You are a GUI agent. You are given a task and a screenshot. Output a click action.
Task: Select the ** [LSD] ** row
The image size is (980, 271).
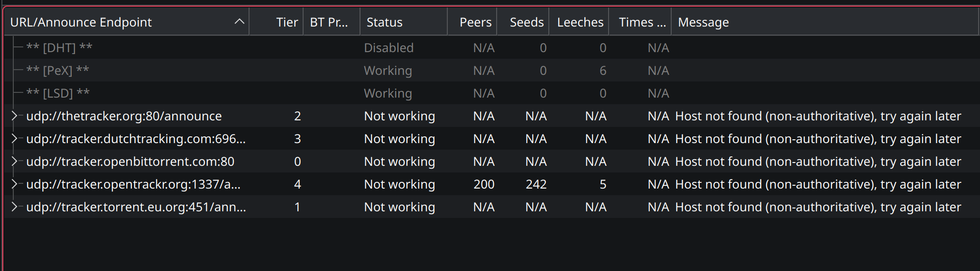[58, 93]
